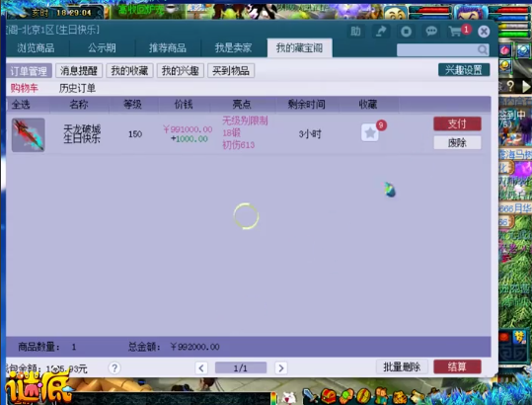Click the green gem hand icon

tap(346, 396)
